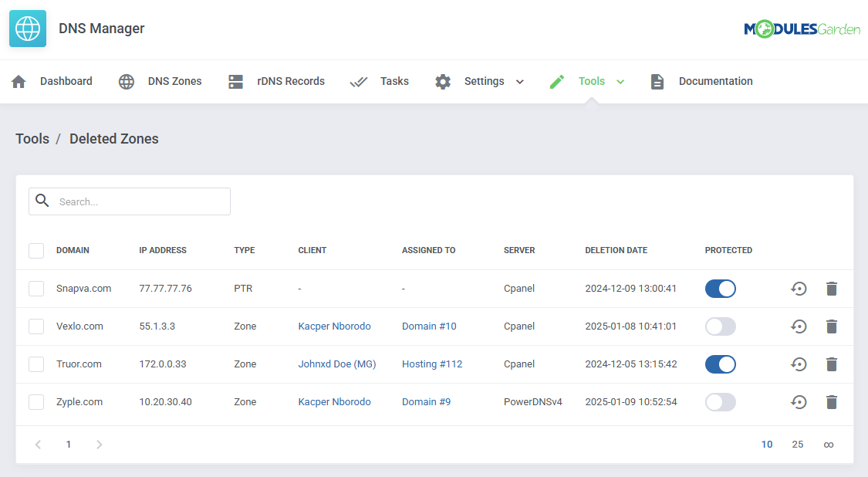Select the Truor.com row checkbox
Screen dimensions: 868x477
[36, 364]
